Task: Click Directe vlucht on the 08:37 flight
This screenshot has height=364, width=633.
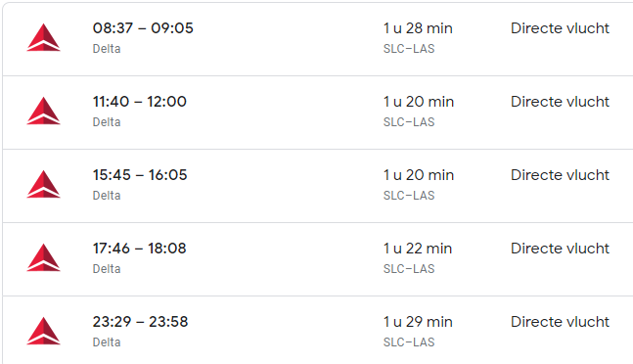Action: (560, 28)
